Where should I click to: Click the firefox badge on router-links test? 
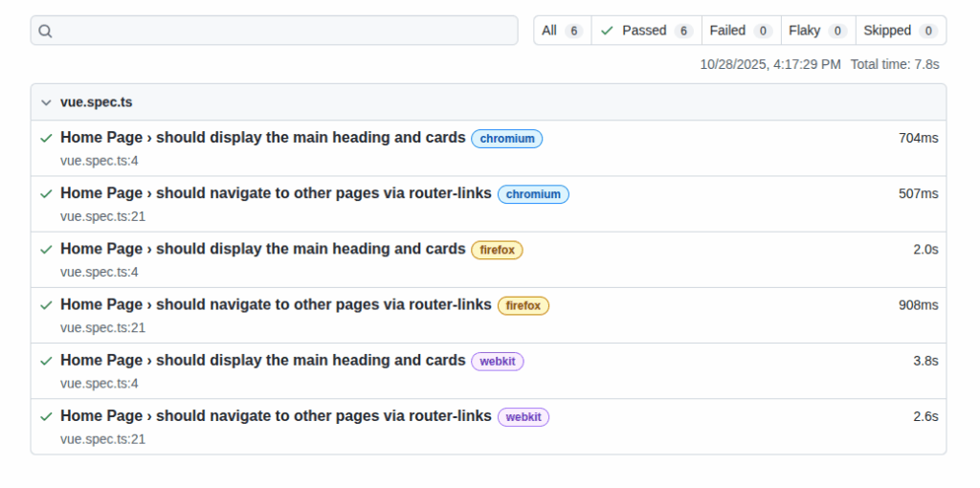(523, 306)
